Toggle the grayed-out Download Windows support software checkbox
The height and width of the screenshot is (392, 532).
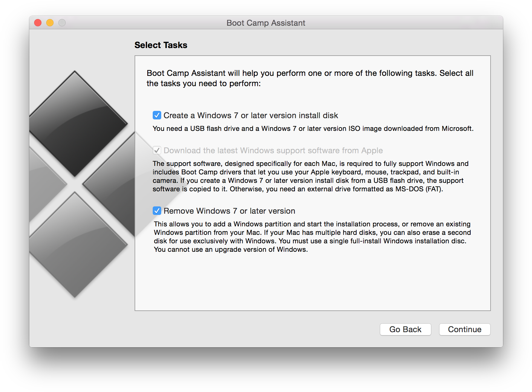click(x=157, y=150)
